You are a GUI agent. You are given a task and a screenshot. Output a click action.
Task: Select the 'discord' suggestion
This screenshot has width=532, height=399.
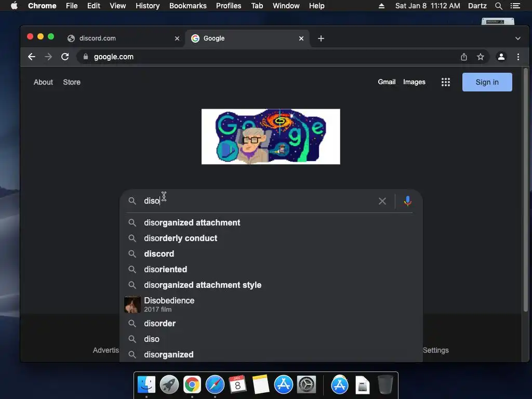[x=271, y=254]
